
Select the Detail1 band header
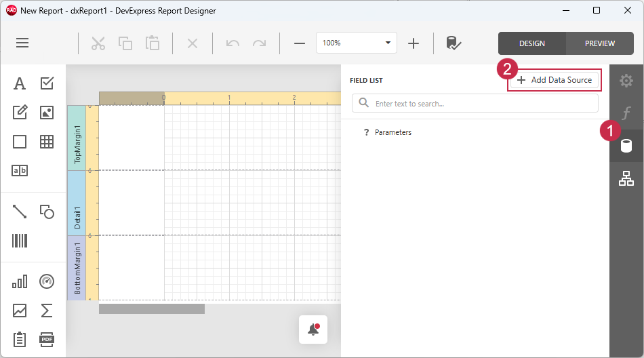[77, 203]
